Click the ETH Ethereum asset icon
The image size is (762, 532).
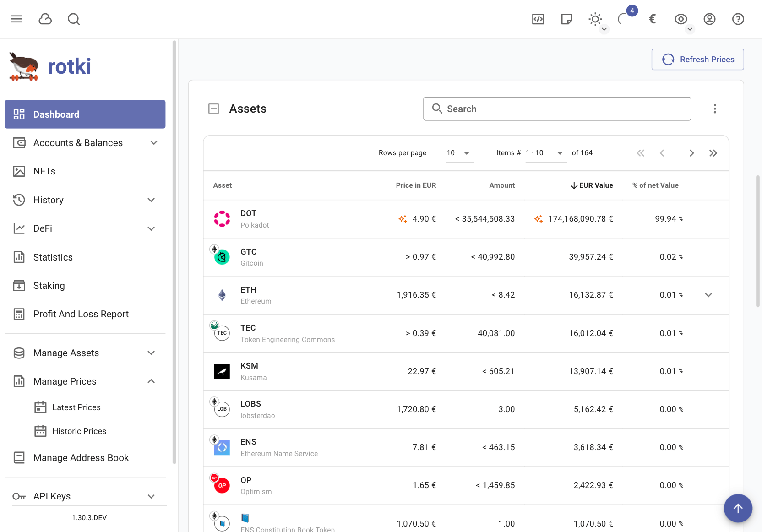pyautogui.click(x=222, y=295)
